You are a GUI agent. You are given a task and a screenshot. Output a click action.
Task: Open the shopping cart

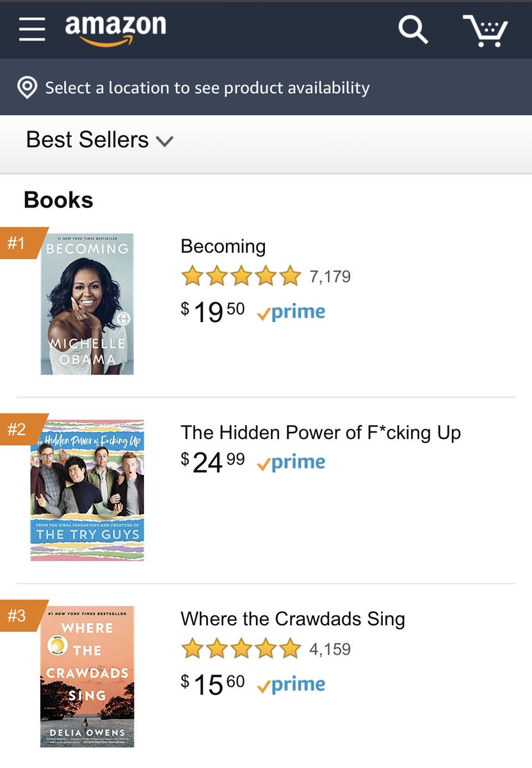pos(486,29)
